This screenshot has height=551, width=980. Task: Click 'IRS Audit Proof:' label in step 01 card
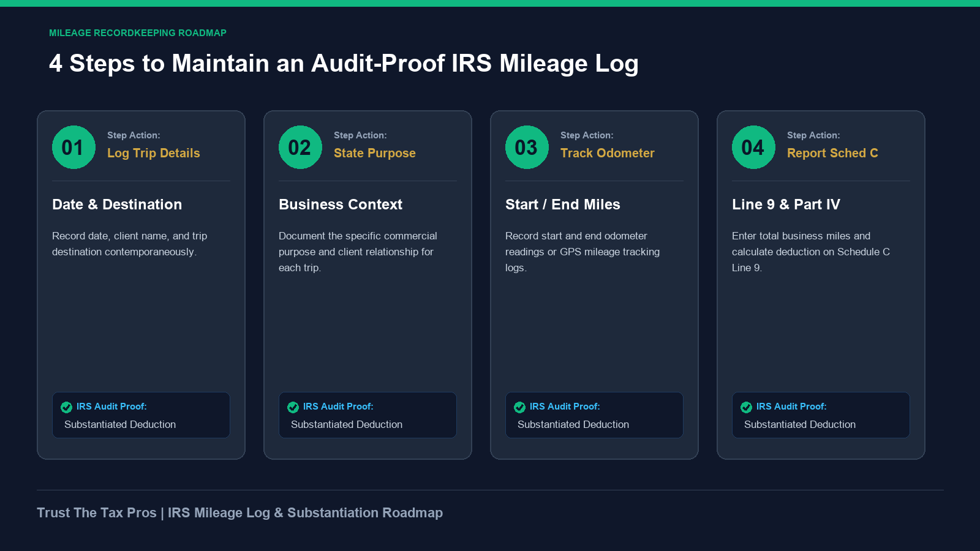point(111,407)
